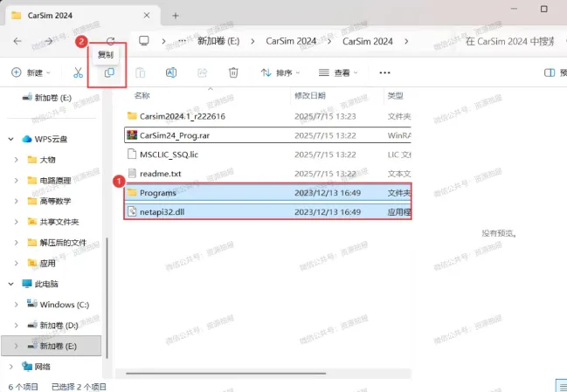Sort by the 类型 column header

395,96
